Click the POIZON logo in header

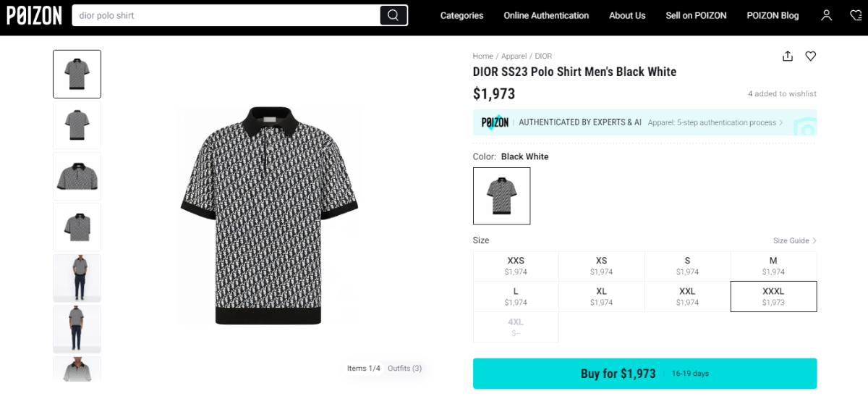pyautogui.click(x=34, y=15)
